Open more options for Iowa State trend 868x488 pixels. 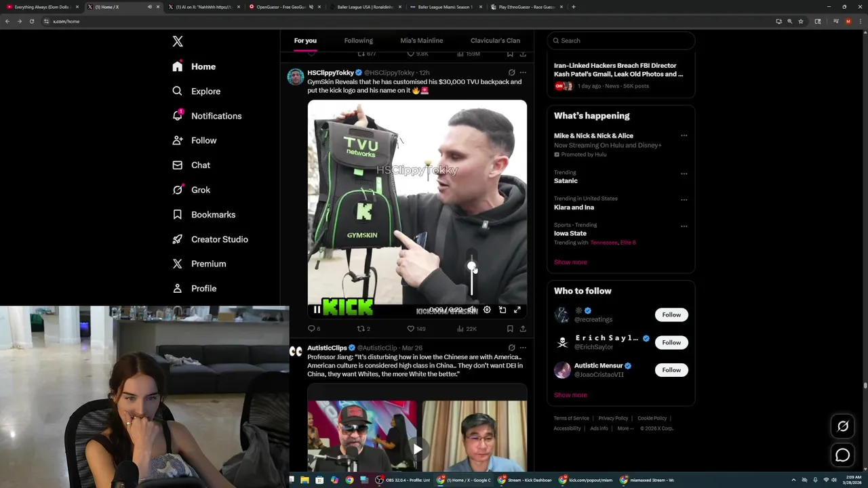point(684,226)
